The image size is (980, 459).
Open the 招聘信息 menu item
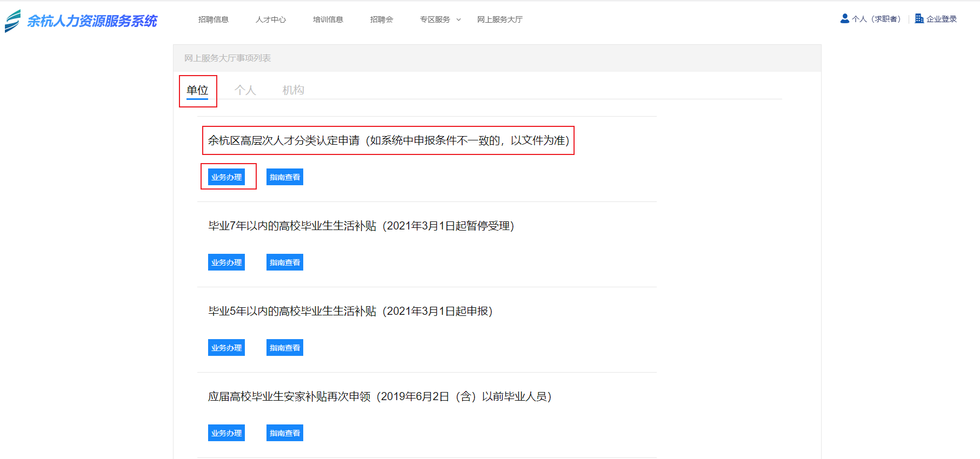(x=213, y=19)
